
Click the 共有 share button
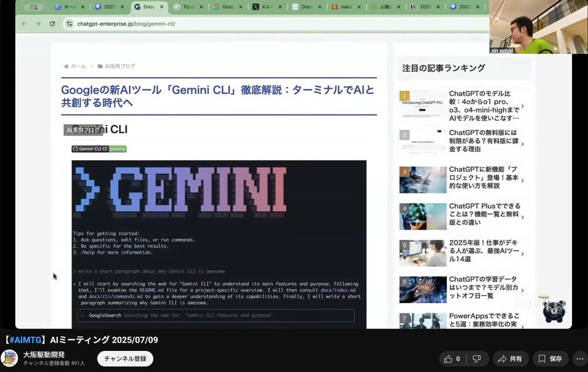pos(511,359)
